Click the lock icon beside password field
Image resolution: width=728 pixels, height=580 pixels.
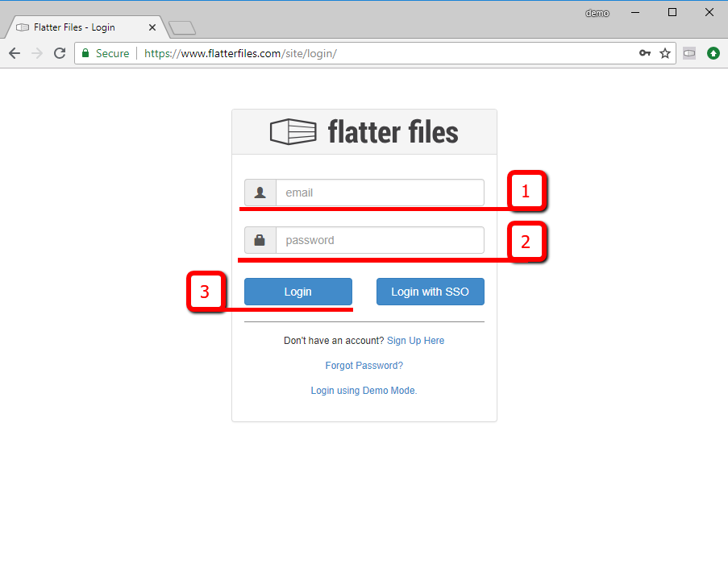tap(260, 240)
